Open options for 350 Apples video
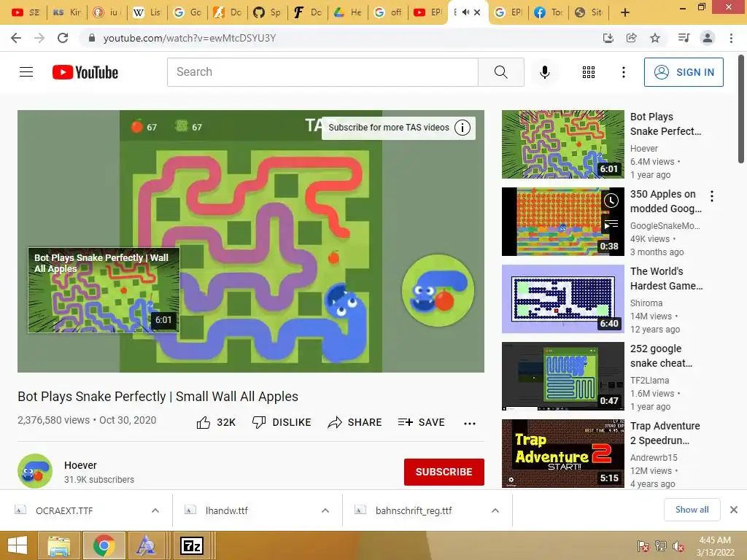Image resolution: width=747 pixels, height=560 pixels. coord(712,195)
